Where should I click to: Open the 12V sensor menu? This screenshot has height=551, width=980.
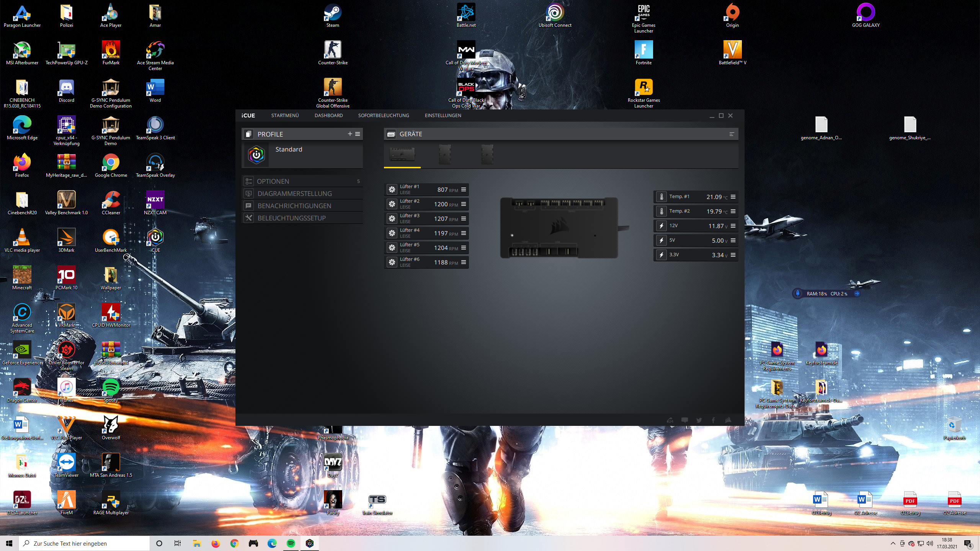point(733,226)
